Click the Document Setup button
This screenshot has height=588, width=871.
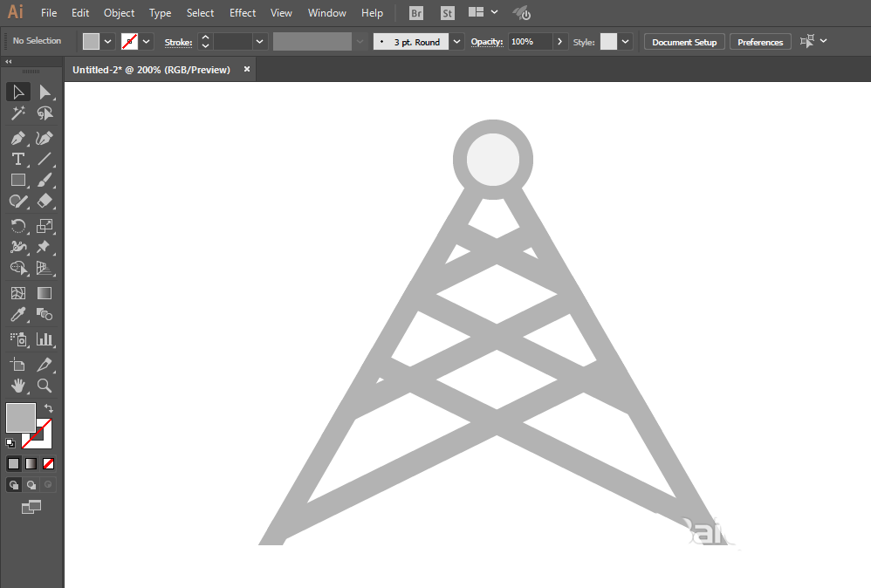684,42
